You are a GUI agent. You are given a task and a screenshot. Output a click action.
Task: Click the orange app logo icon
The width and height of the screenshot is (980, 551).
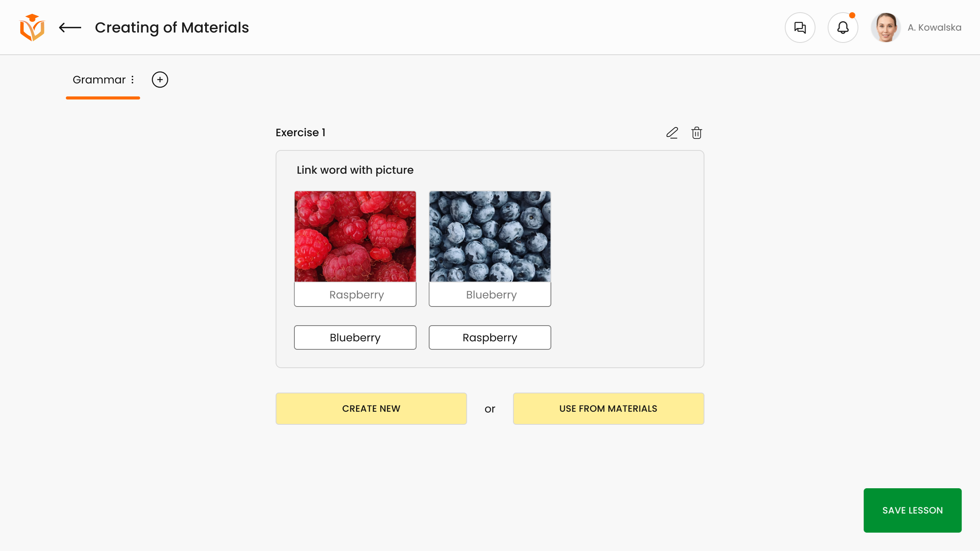32,28
